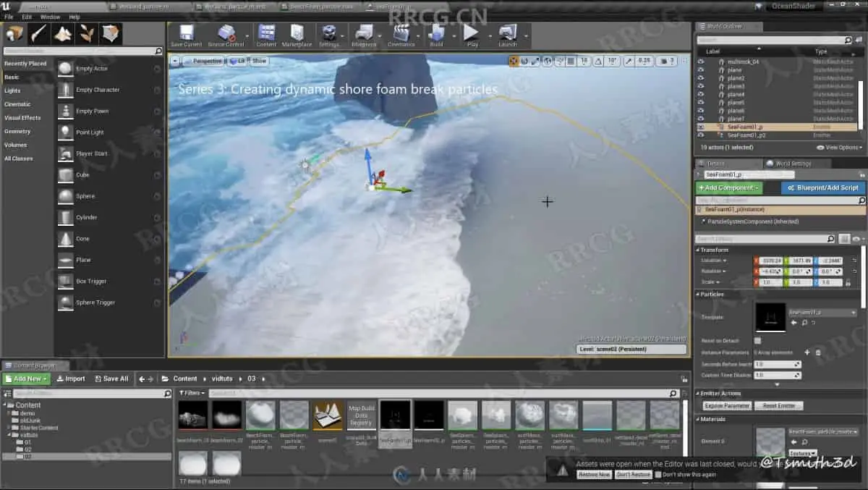Toggle visibility of plane5 actor
The height and width of the screenshot is (490, 868).
tap(700, 102)
